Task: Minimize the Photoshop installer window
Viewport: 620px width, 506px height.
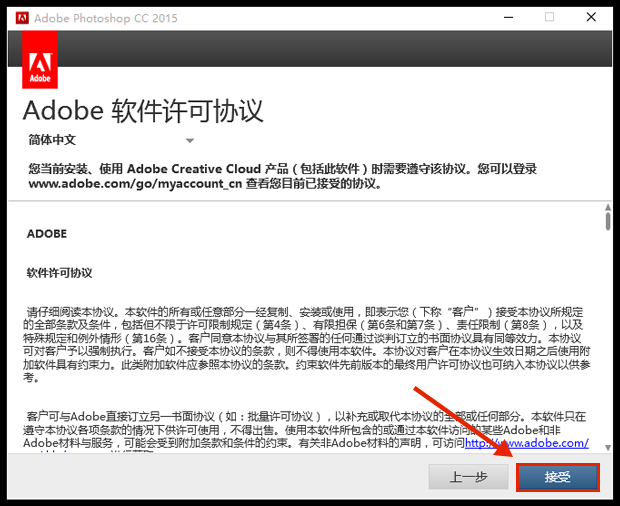Action: 503,17
